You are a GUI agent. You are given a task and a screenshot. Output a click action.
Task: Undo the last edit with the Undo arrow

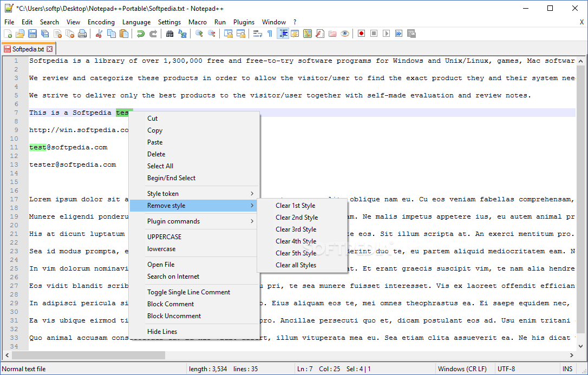coord(140,33)
